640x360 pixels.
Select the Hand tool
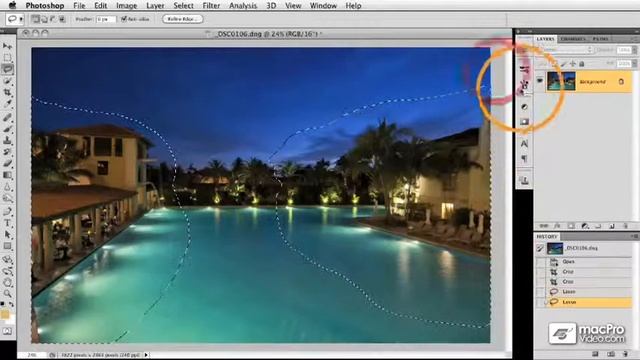(x=7, y=282)
